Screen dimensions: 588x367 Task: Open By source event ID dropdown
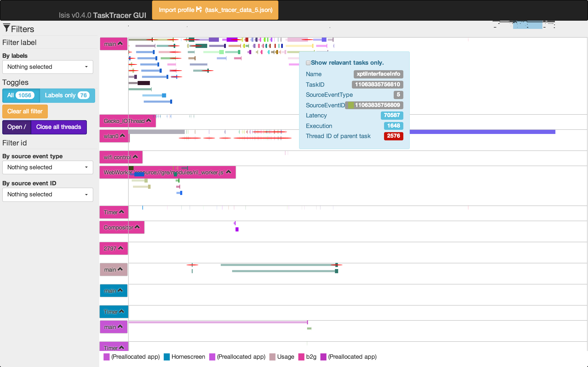pyautogui.click(x=48, y=195)
